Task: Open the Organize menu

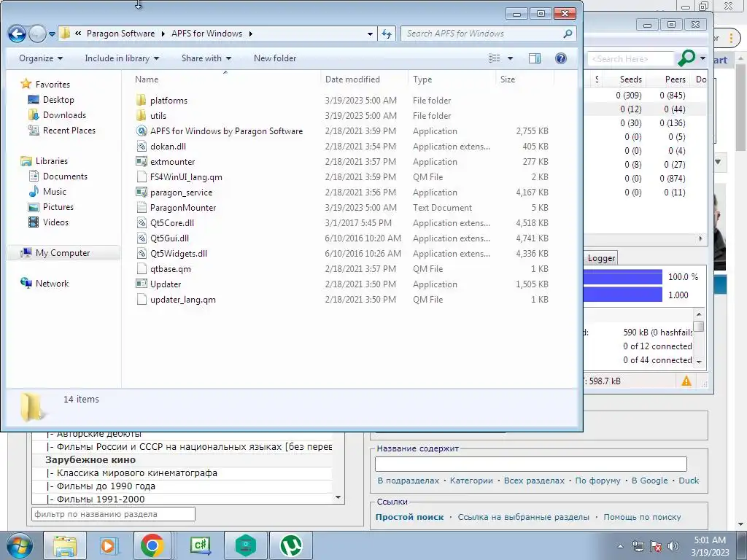Action: point(41,58)
